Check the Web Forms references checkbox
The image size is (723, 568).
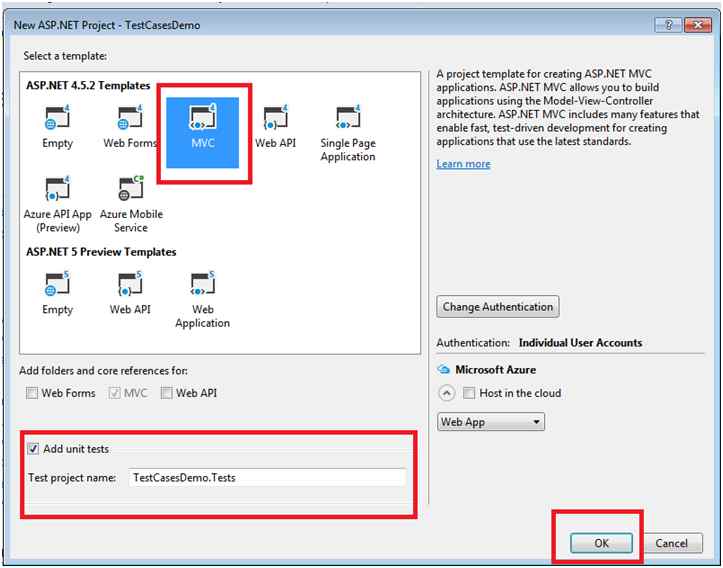[x=32, y=393]
